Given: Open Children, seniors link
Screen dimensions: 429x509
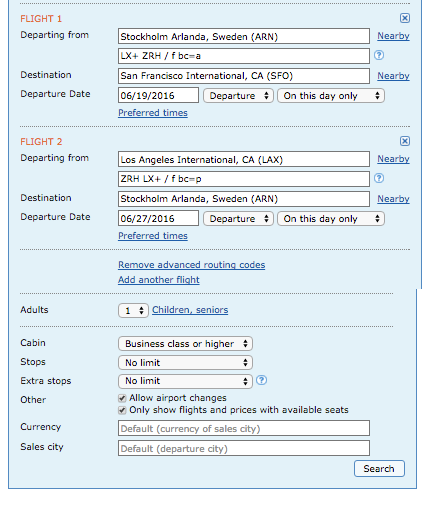Looking at the screenshot, I should tap(190, 310).
